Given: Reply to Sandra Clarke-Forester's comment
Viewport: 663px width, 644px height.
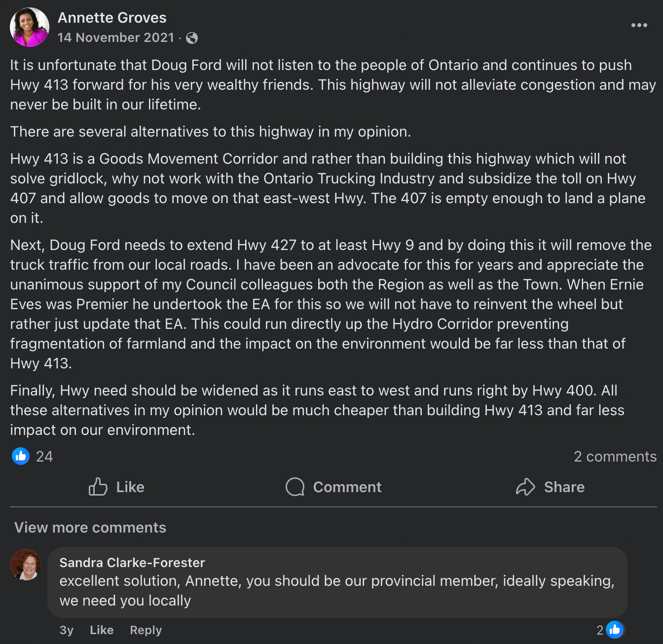Looking at the screenshot, I should click(x=146, y=630).
